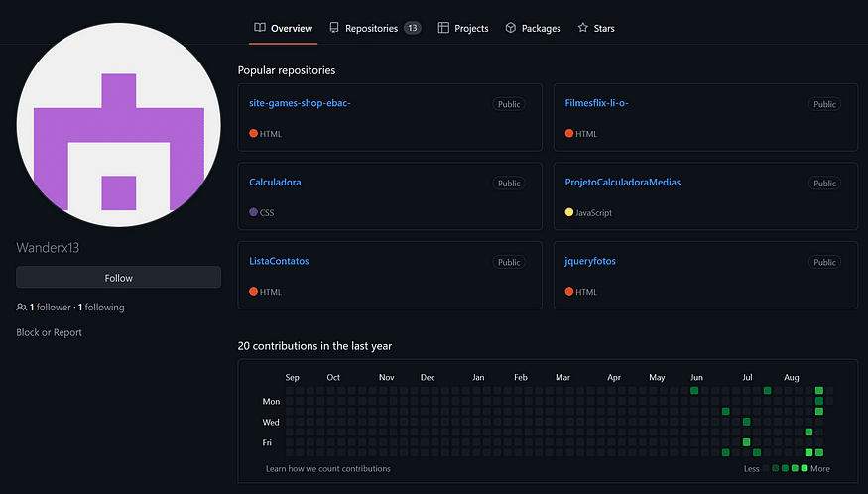This screenshot has width=868, height=494.
Task: Click the Projects table icon
Action: [443, 29]
